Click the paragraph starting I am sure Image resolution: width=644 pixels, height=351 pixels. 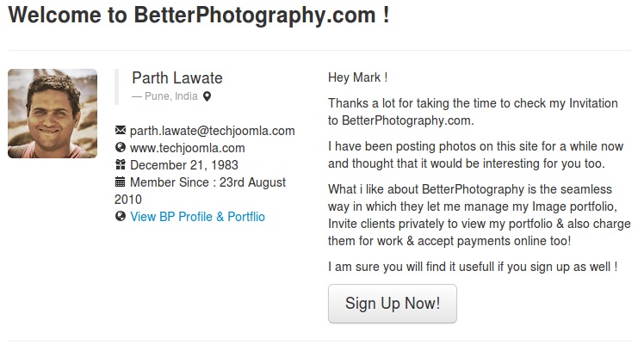(x=473, y=267)
